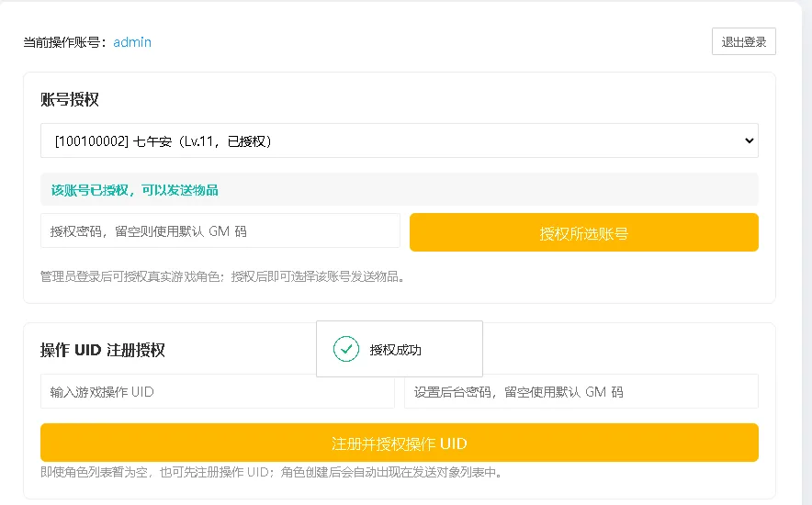Click helper note starting 即使角色列表暂为空

[271, 472]
